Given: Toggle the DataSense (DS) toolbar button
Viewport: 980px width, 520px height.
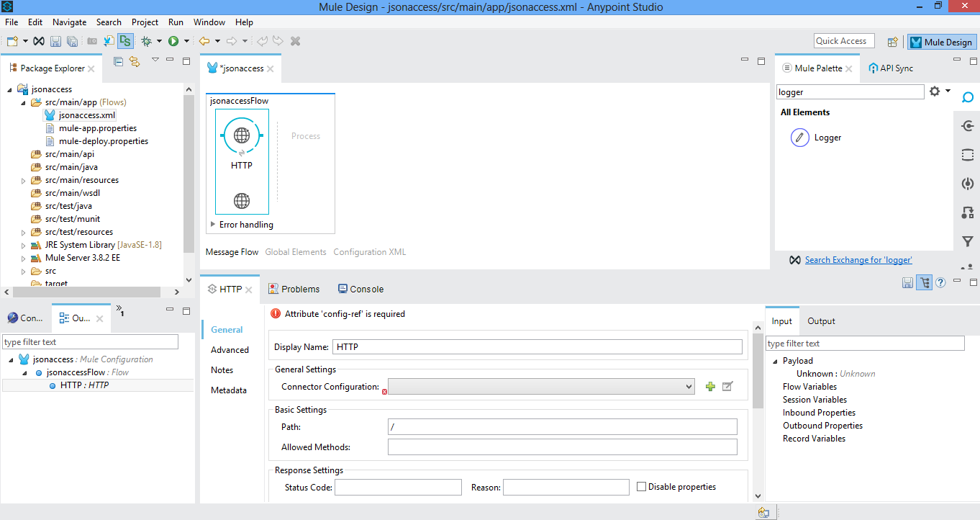Looking at the screenshot, I should 126,41.
